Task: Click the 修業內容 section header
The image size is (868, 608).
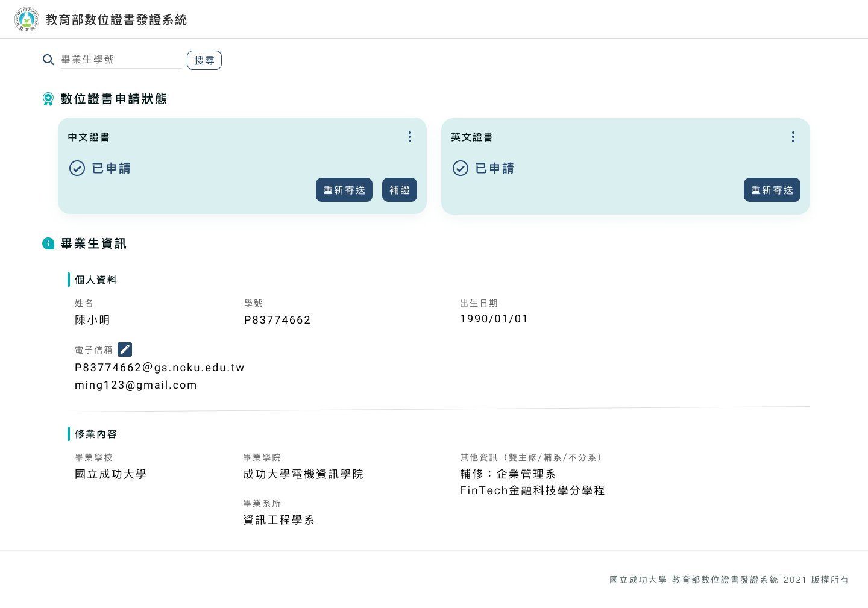Action: click(95, 434)
